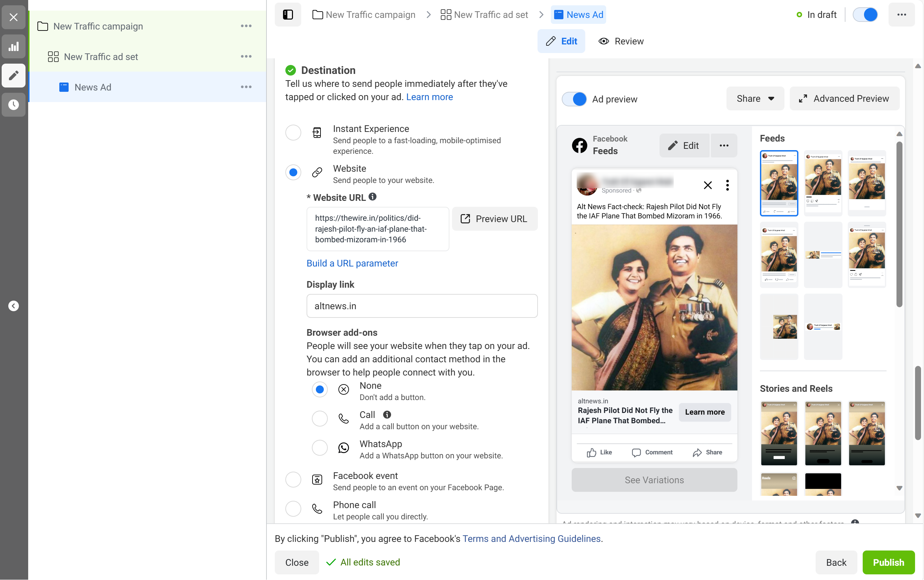Click the campaign folder icon in breadcrumb
Viewport: 924px width, 580px height.
pyautogui.click(x=318, y=15)
